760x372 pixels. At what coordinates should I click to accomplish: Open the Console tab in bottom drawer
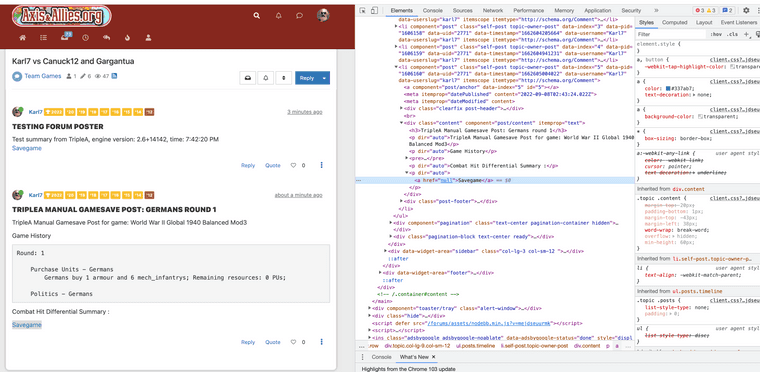381,357
